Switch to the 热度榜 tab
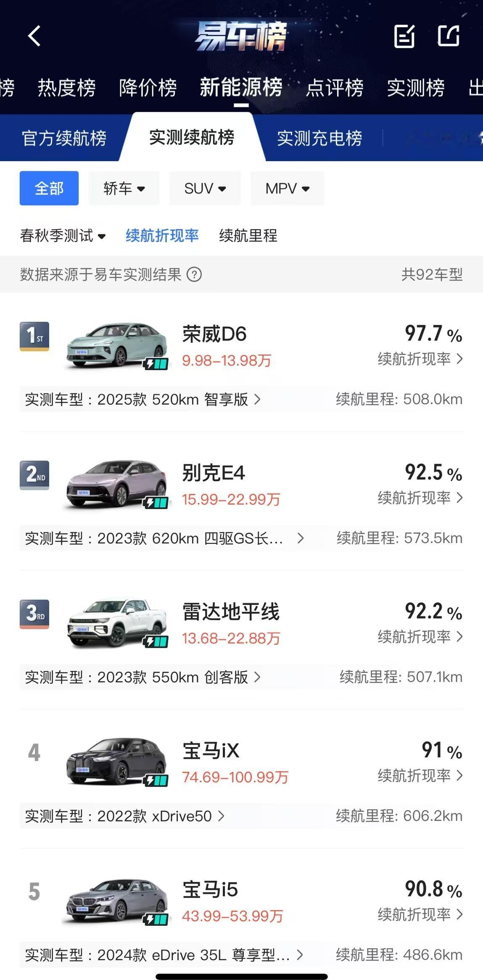Image resolution: width=483 pixels, height=980 pixels. click(67, 88)
